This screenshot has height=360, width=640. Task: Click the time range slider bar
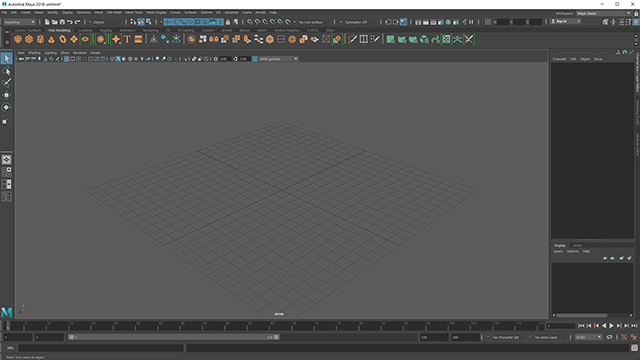coord(173,337)
